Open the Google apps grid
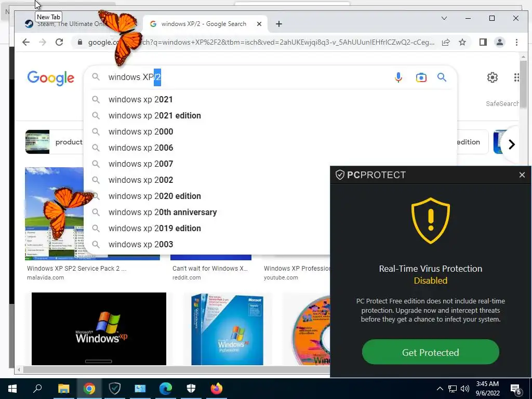This screenshot has width=532, height=399. 516,77
